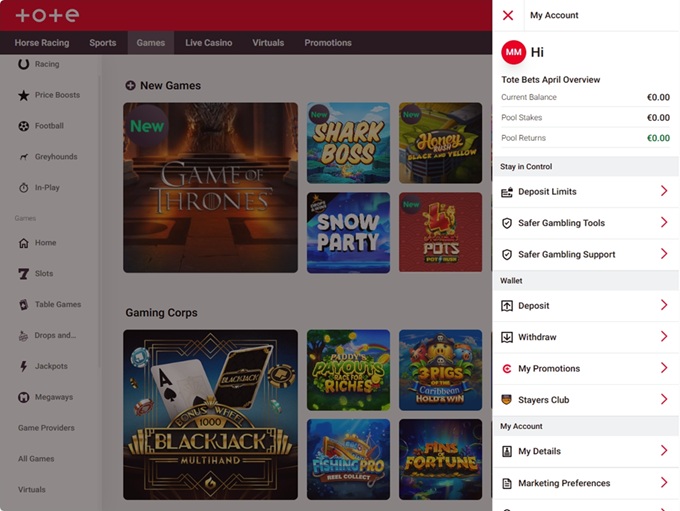The height and width of the screenshot is (511, 680).
Task: Click the Price Boosts star icon
Action: point(24,95)
